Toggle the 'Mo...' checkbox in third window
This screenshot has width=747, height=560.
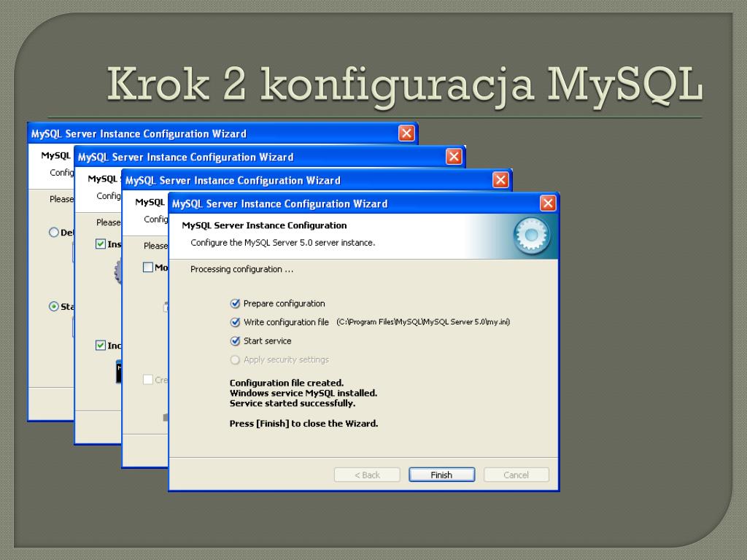pos(148,267)
